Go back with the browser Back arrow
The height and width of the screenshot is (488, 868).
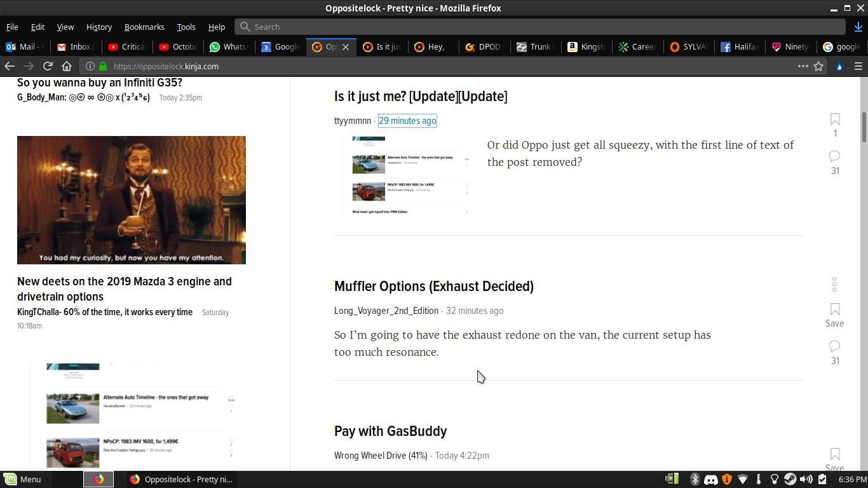(10, 66)
